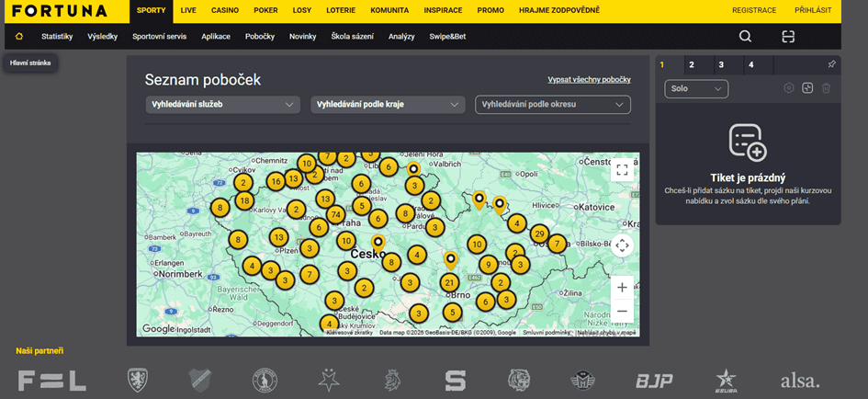Open the LOTERIE top menu
The height and width of the screenshot is (399, 868).
click(x=341, y=10)
